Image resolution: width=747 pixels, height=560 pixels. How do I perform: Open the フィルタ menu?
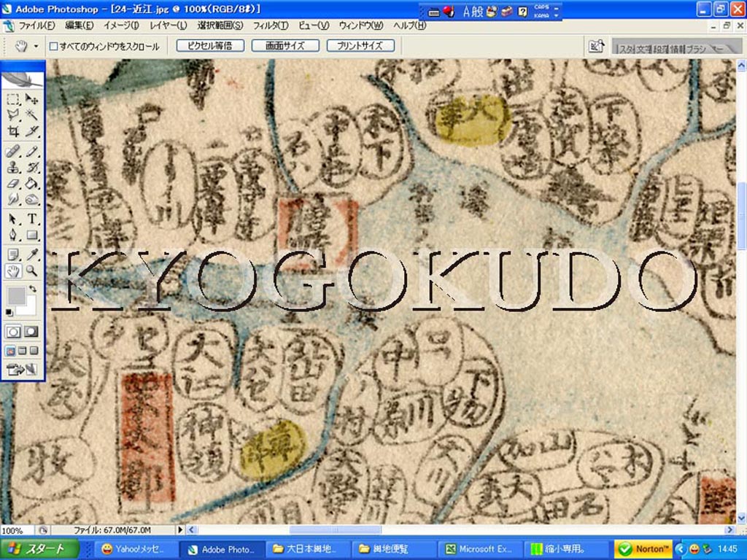click(x=270, y=26)
